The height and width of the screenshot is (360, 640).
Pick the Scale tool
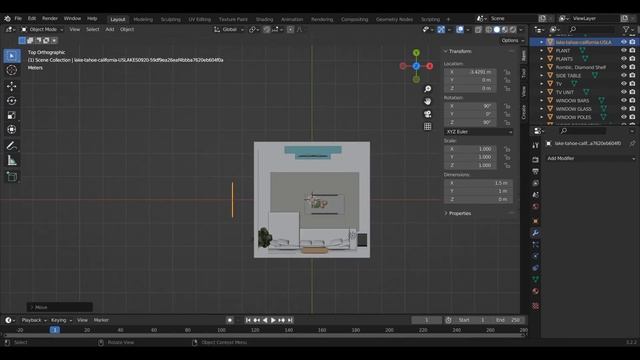coord(12,115)
